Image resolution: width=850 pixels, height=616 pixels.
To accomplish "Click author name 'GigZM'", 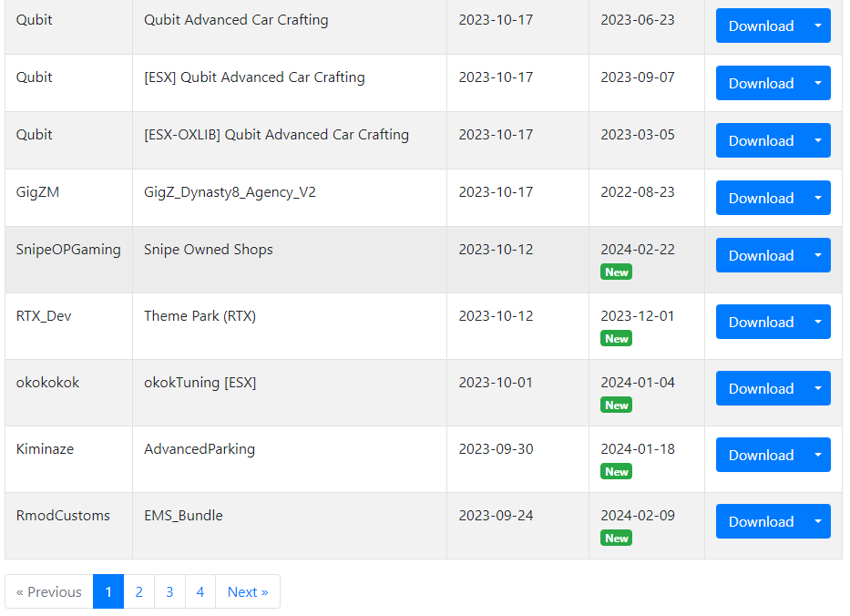I will coord(37,192).
